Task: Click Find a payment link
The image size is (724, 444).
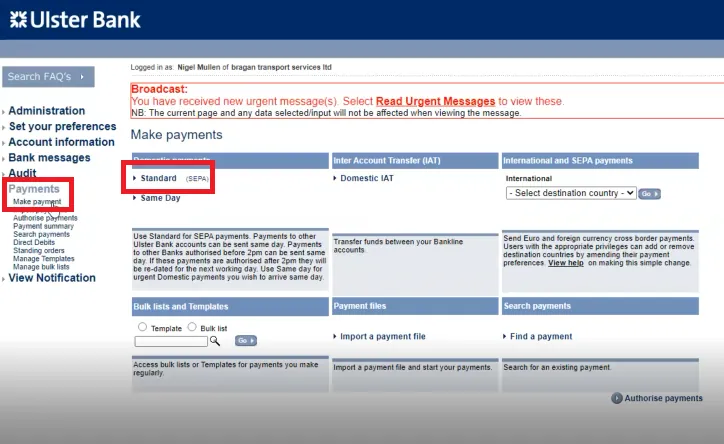Action: click(x=541, y=336)
